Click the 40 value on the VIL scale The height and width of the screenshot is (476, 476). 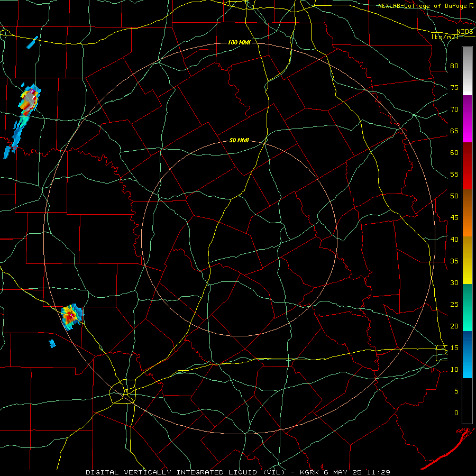[454, 239]
